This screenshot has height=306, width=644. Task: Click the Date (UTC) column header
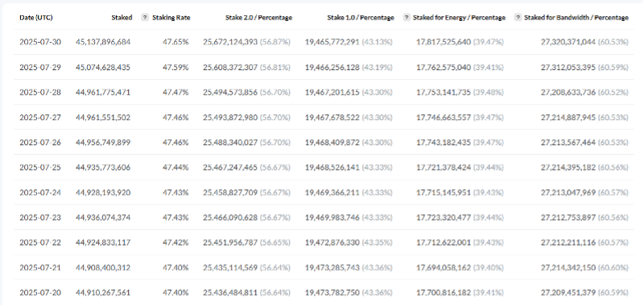coord(36,18)
